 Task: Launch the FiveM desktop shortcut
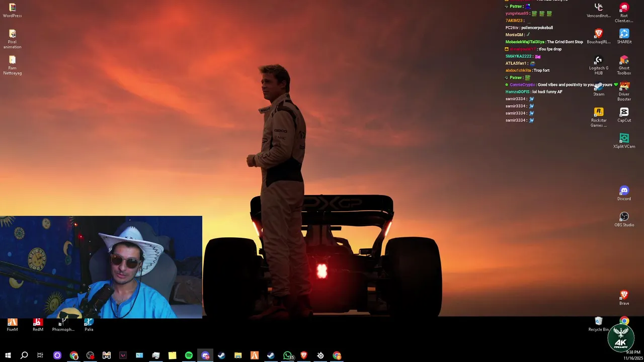click(12, 324)
